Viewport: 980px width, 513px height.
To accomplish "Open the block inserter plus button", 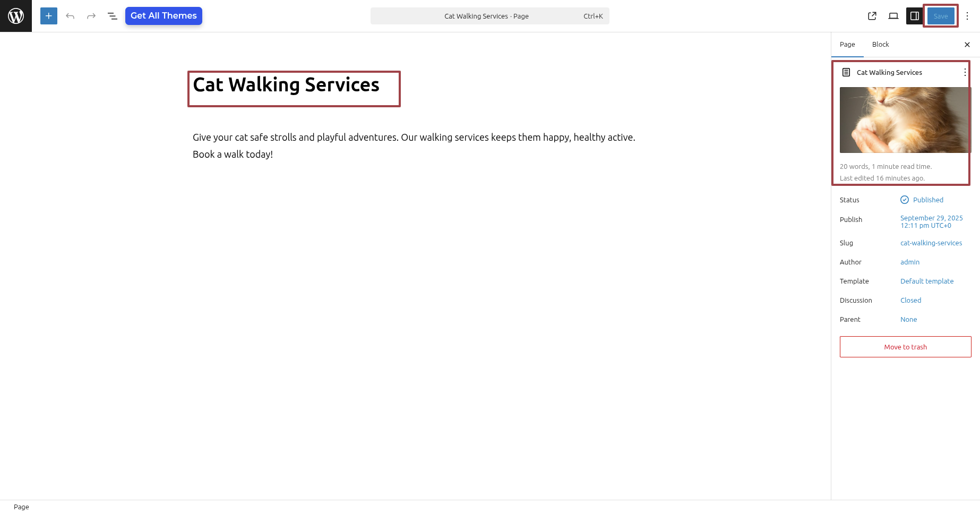I will click(x=48, y=16).
